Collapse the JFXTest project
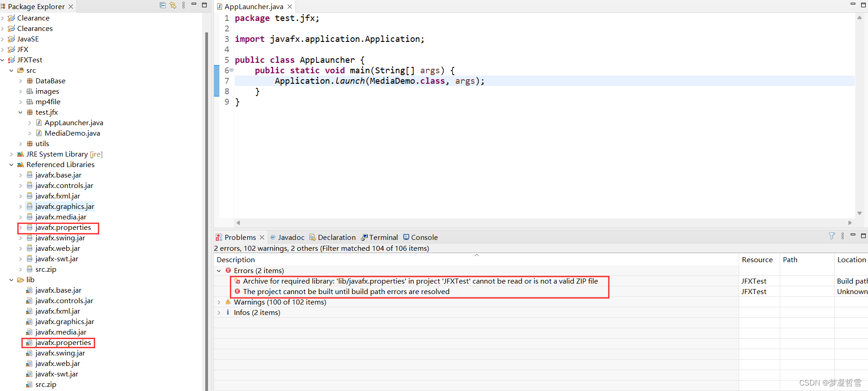This screenshot has height=391, width=868. click(x=2, y=60)
